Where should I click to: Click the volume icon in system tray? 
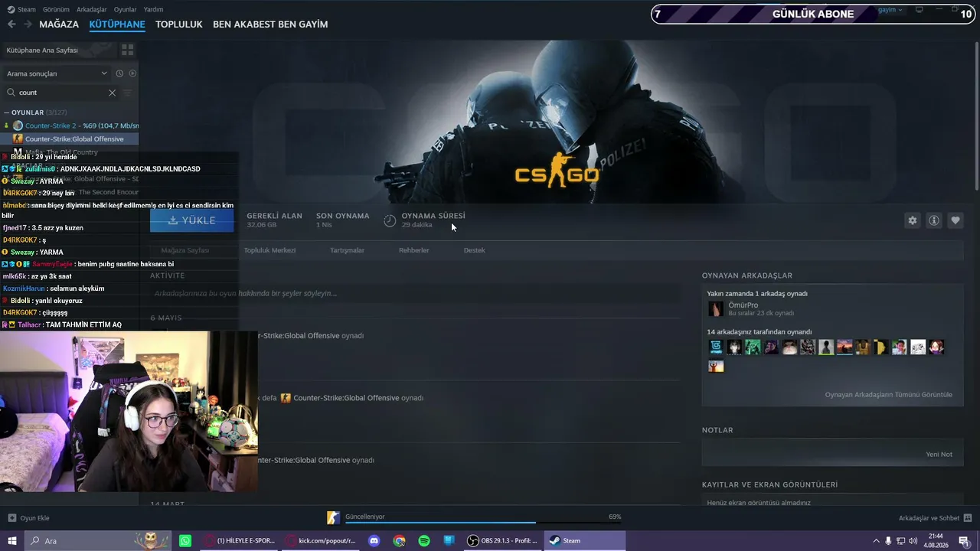pos(913,541)
